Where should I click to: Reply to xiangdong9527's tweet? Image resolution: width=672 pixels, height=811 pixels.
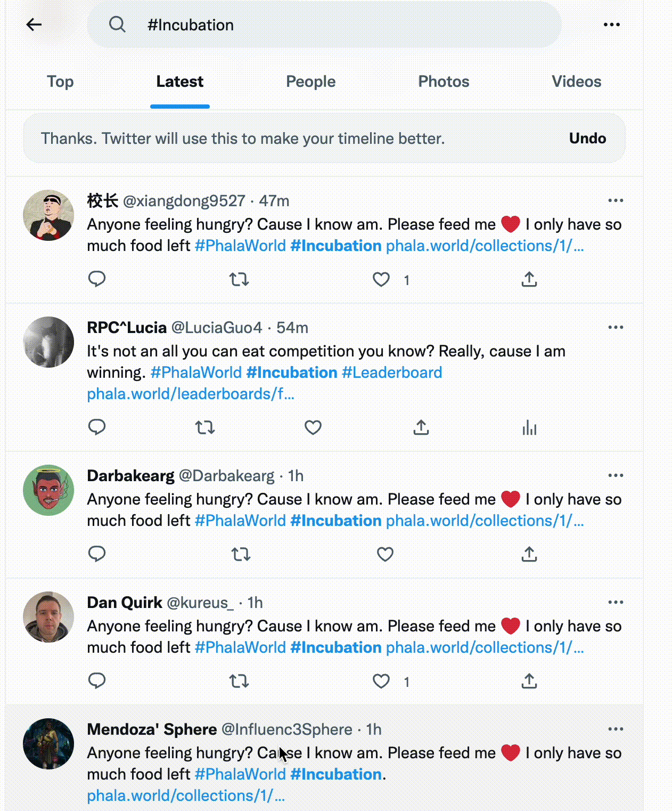click(x=97, y=279)
